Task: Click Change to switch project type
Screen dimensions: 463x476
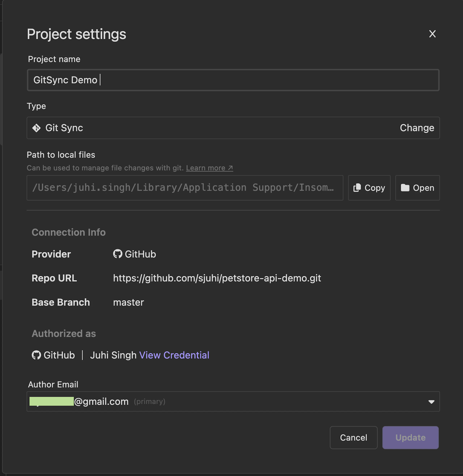Action: [417, 128]
